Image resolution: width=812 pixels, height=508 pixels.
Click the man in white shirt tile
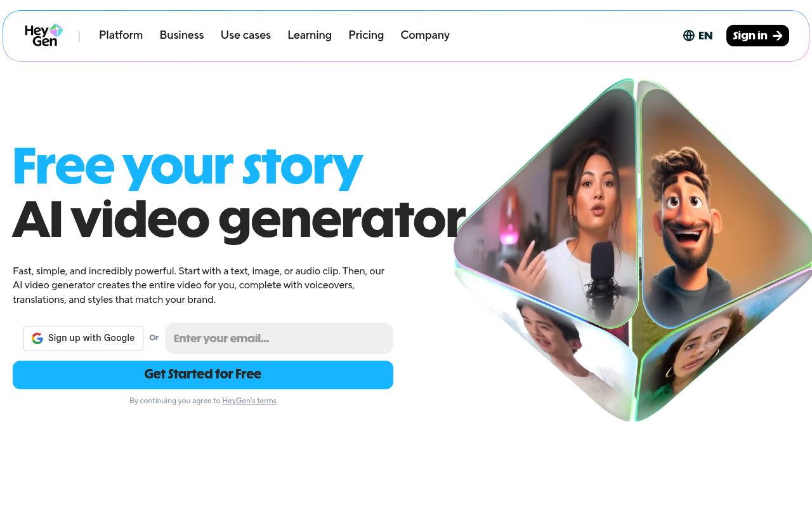pyautogui.click(x=558, y=343)
